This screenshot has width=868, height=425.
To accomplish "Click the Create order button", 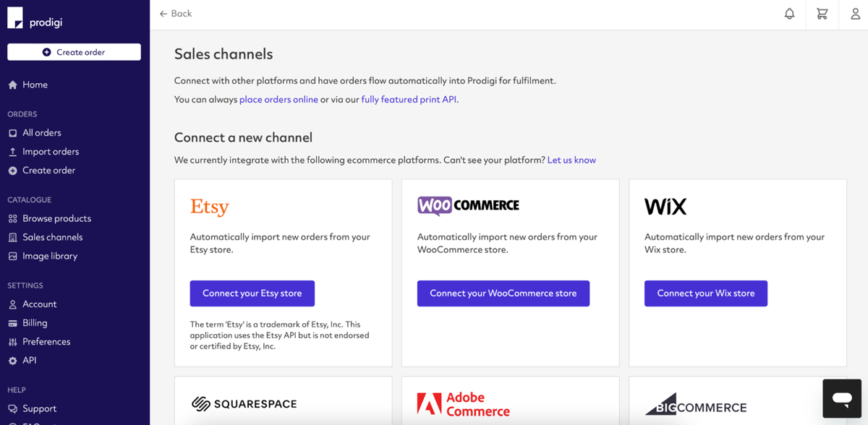I will coord(73,51).
